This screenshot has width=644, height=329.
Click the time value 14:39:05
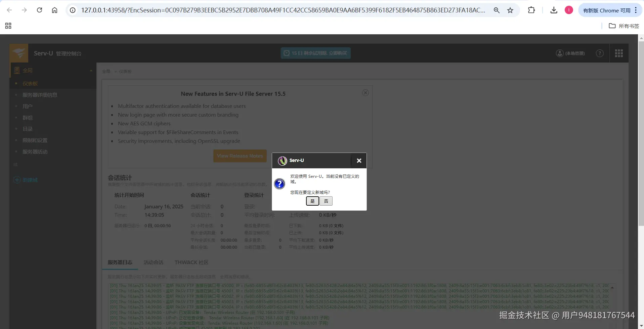click(x=154, y=215)
